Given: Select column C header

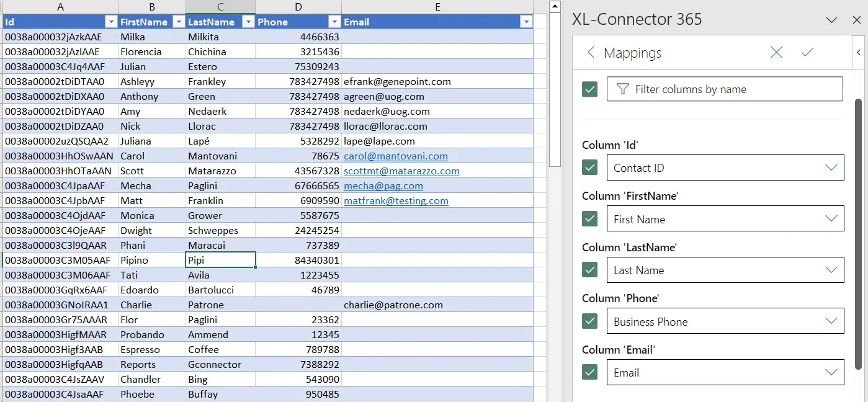Looking at the screenshot, I should (220, 7).
